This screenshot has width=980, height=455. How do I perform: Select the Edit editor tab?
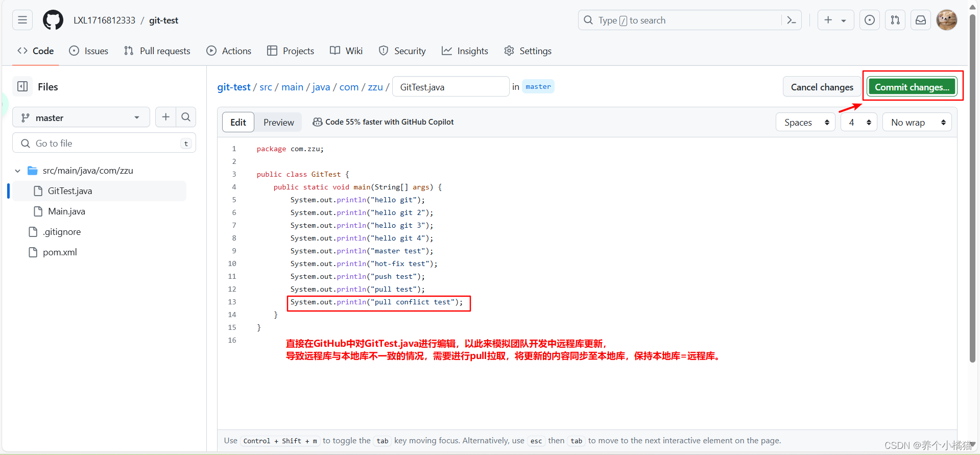[x=238, y=122]
